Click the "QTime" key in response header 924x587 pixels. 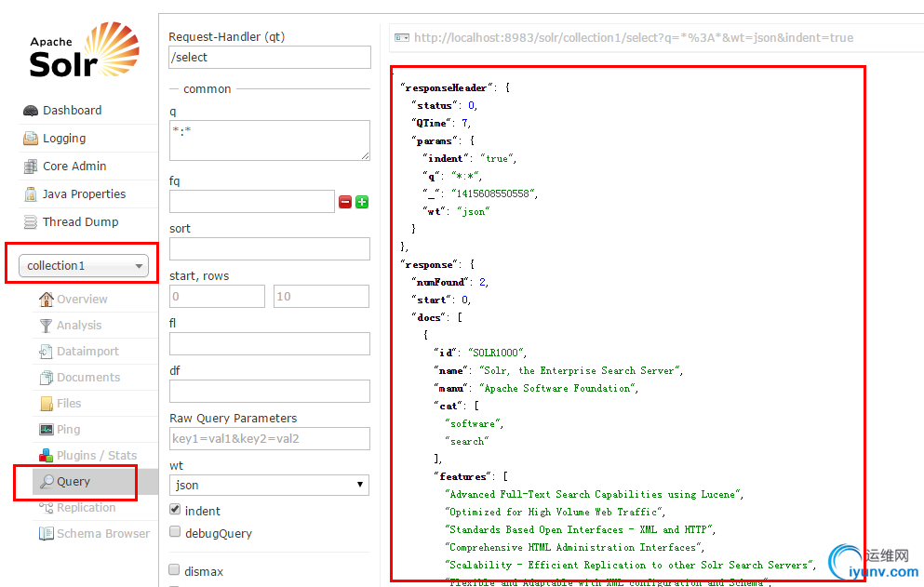(434, 123)
